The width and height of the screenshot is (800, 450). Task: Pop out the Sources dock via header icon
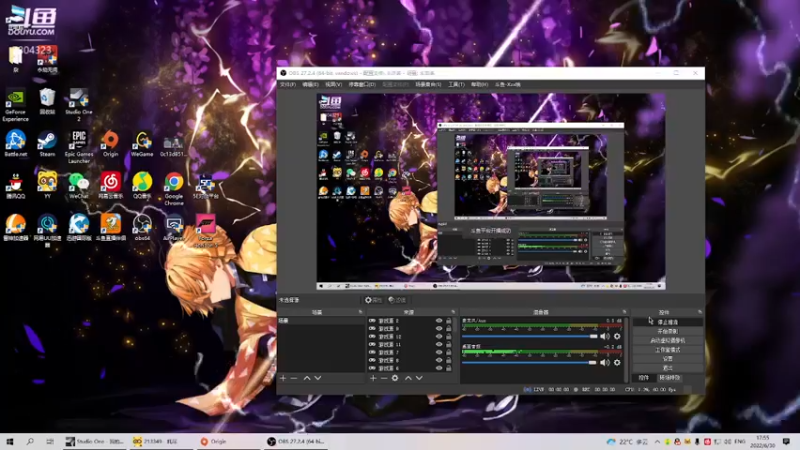point(453,312)
